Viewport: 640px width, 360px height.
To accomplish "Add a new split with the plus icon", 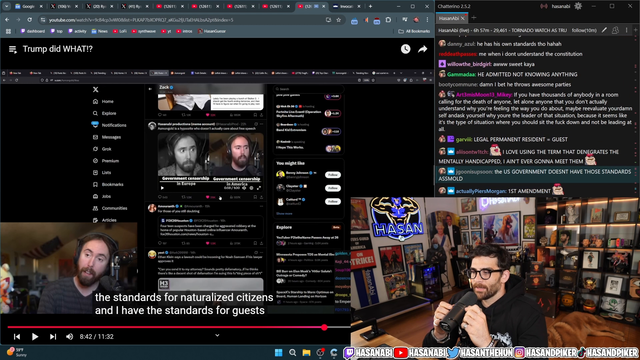I will pyautogui.click(x=636, y=30).
